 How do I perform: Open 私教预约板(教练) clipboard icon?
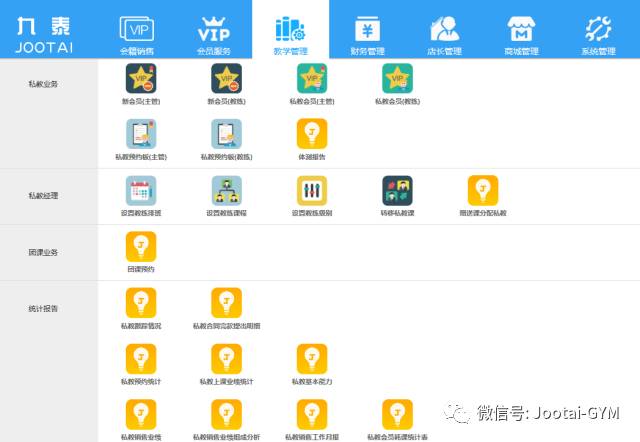pos(227,134)
